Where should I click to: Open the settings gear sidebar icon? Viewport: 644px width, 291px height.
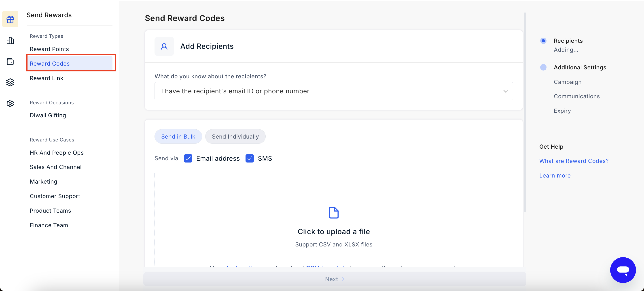click(x=10, y=103)
